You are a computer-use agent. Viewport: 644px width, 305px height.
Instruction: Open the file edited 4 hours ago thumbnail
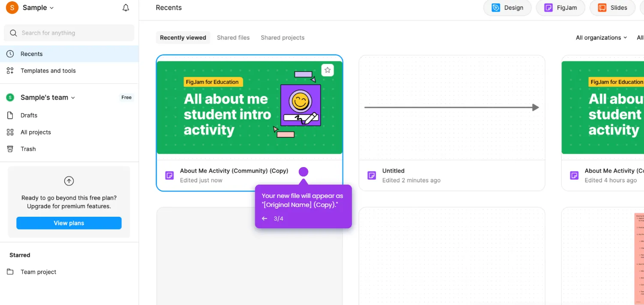click(x=603, y=107)
